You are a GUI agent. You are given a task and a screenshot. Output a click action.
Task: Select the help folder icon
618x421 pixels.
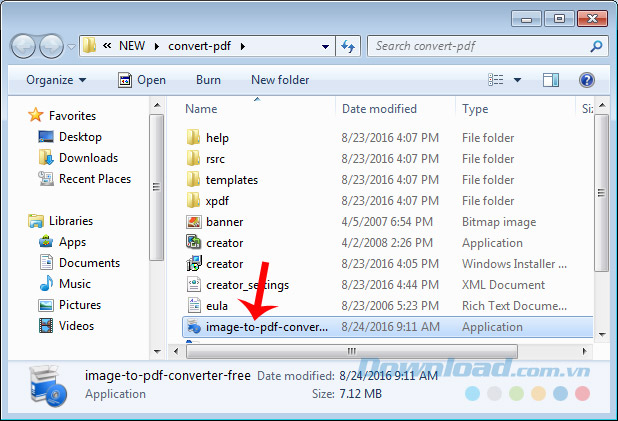click(x=193, y=138)
